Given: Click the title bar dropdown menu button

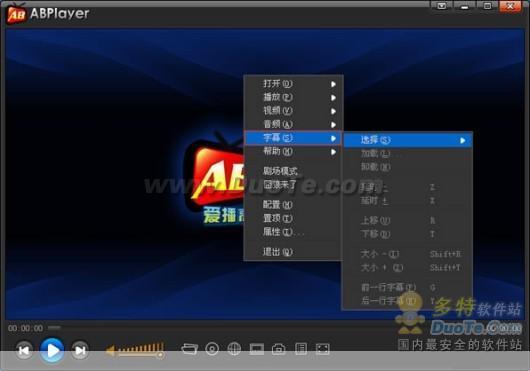Looking at the screenshot, I should [441, 6].
